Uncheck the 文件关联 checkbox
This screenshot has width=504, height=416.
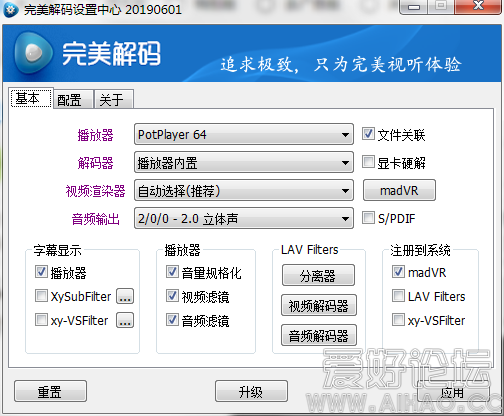tap(368, 134)
